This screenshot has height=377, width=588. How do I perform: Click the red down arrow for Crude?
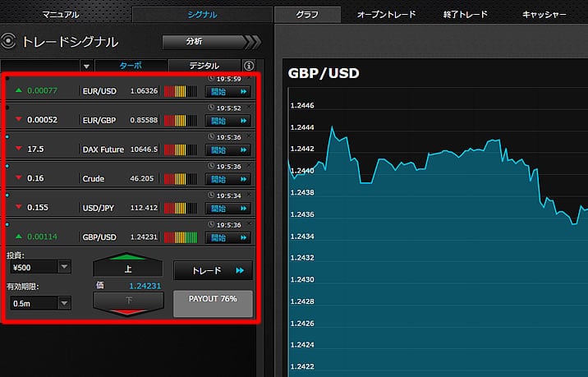[x=18, y=177]
